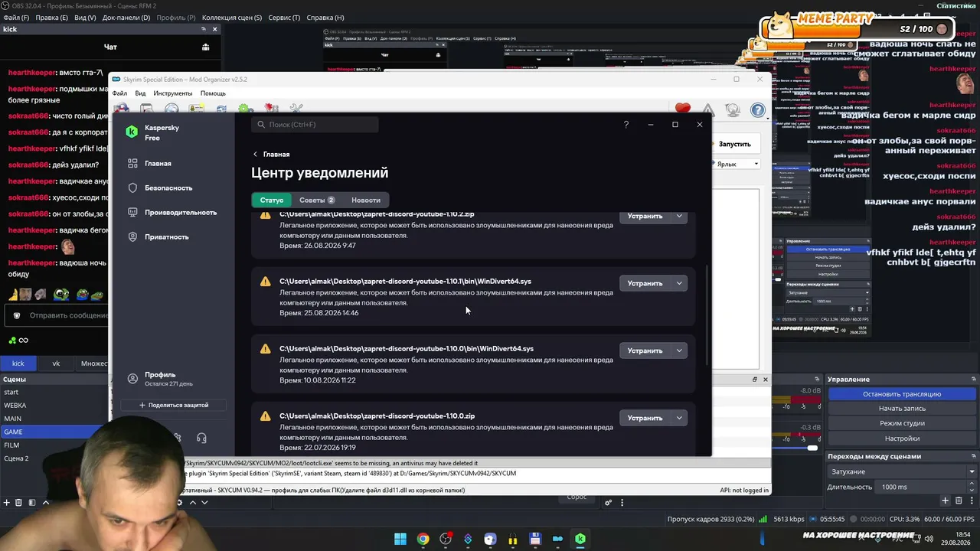
Task: Click Устранить for 1.10.1 WinDivert64.sys
Action: 645,283
